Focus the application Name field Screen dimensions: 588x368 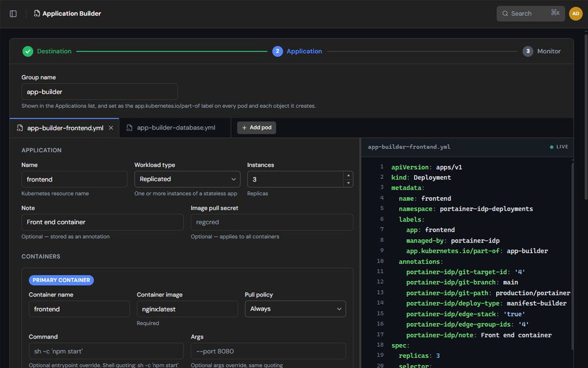pos(74,180)
